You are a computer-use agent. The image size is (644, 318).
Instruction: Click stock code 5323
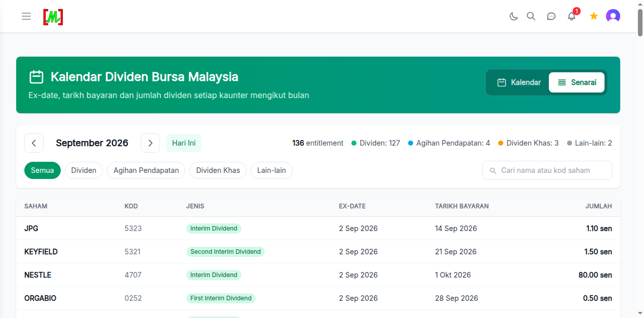(133, 229)
